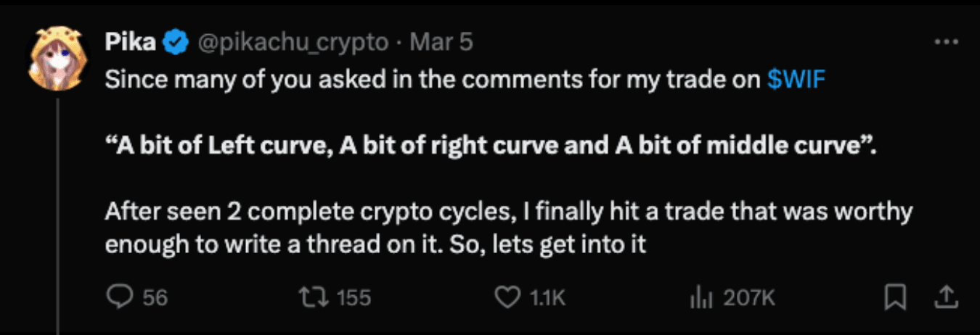Click the display name Pika
Image resolution: width=980 pixels, height=335 pixels.
click(131, 43)
